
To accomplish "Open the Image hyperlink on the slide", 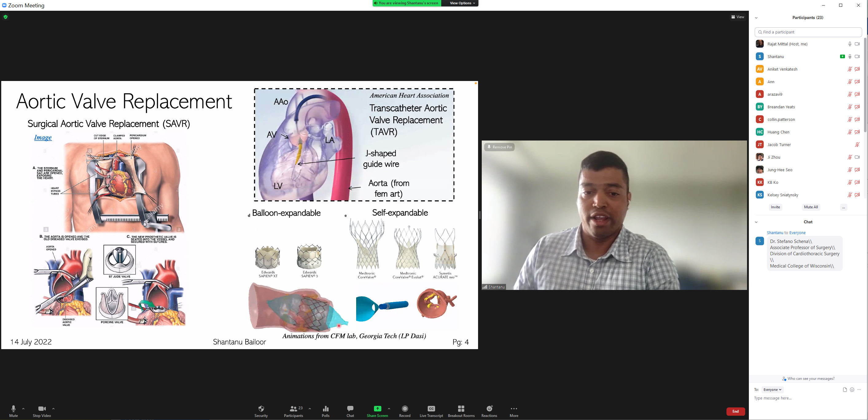I will tap(43, 137).
